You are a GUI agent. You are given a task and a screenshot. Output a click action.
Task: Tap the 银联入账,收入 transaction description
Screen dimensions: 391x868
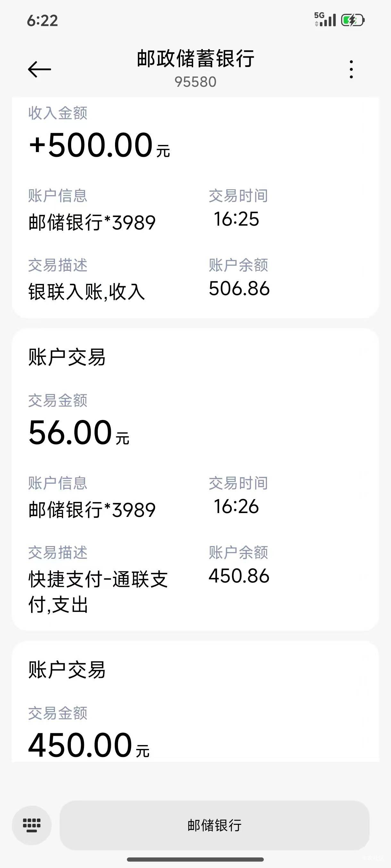click(87, 292)
